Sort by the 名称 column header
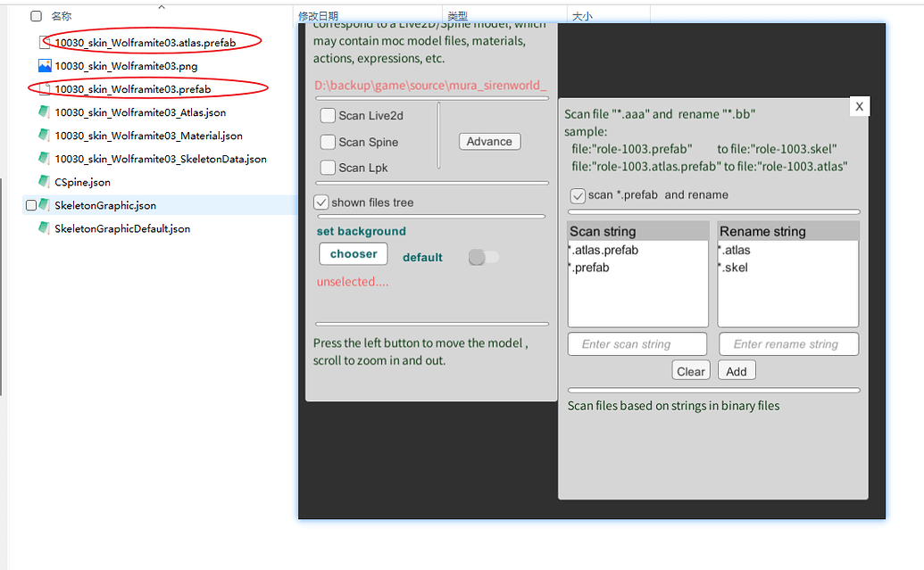The image size is (924, 570). (62, 16)
